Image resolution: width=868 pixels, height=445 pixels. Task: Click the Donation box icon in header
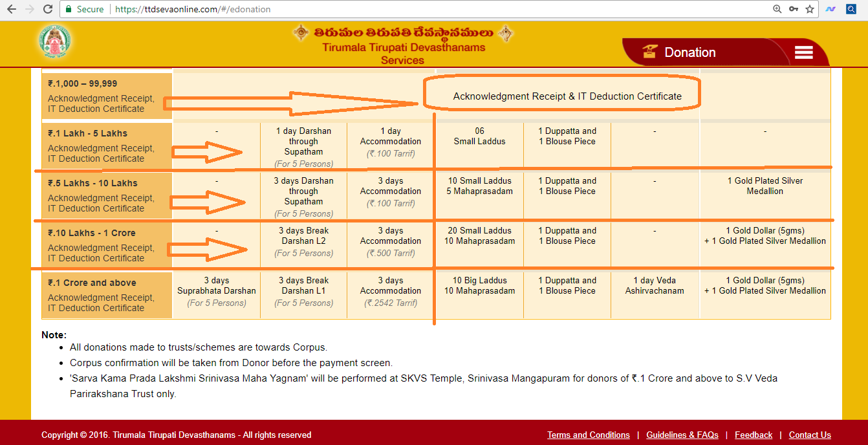pos(649,52)
